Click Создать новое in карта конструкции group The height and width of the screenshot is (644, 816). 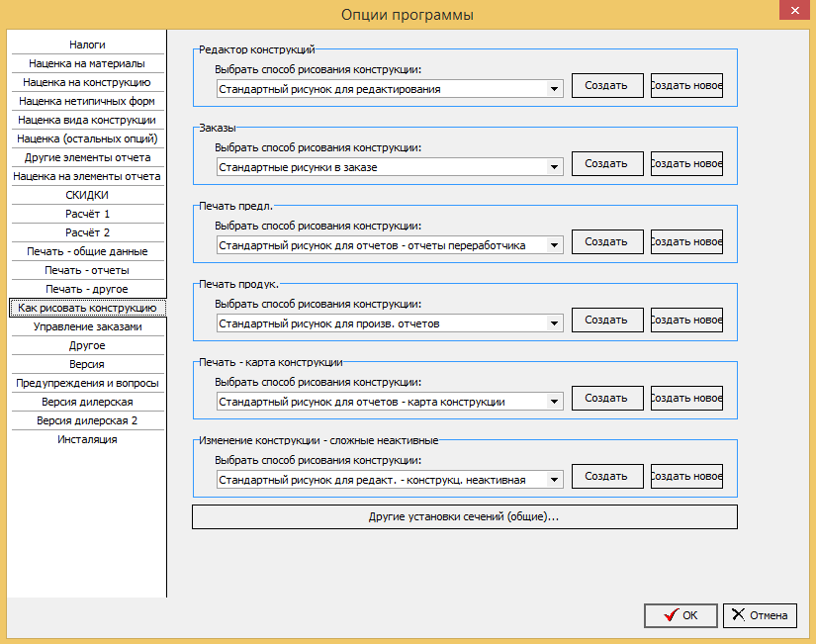(x=686, y=398)
